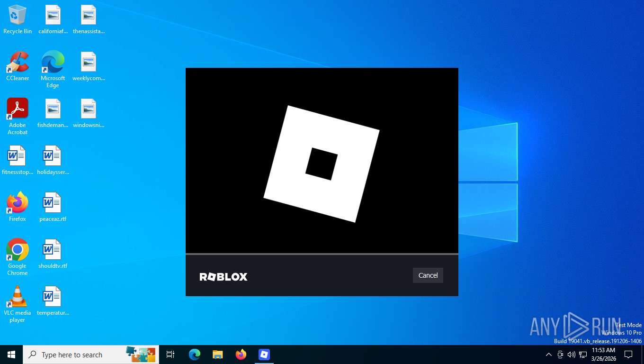Click the Meet Now tray icon
Image resolution: width=644 pixels, height=364 pixels.
click(x=560, y=355)
